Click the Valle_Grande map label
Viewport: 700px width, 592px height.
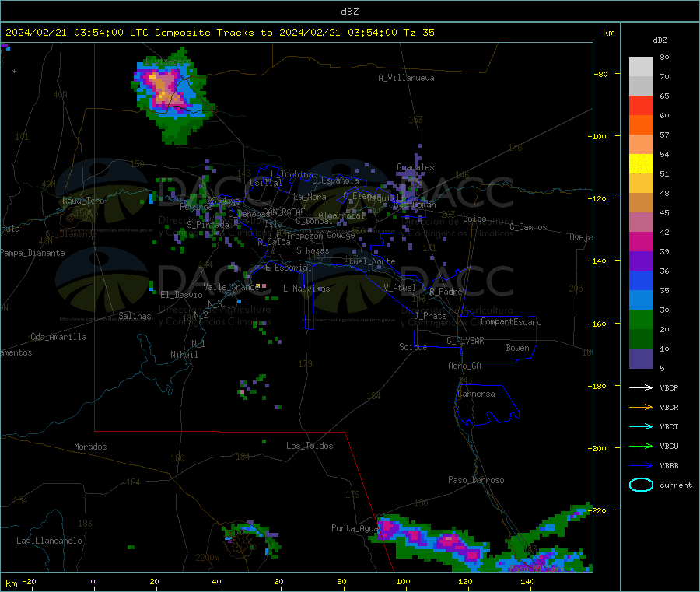click(231, 287)
